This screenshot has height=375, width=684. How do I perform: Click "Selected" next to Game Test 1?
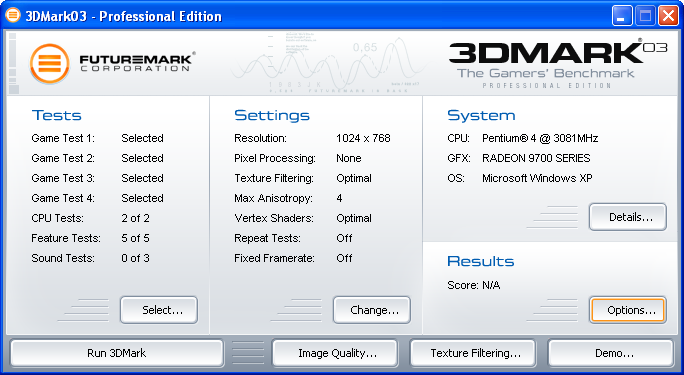tap(143, 138)
